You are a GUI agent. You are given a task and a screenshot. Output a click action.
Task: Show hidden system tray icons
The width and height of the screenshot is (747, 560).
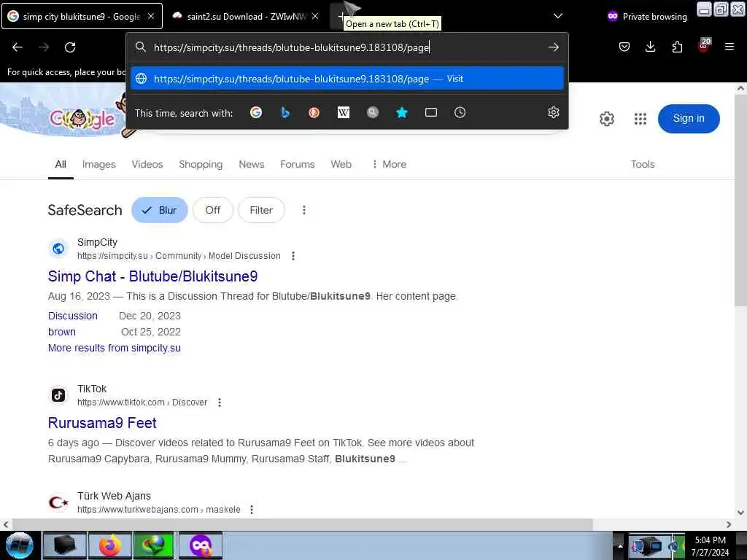tap(620, 546)
